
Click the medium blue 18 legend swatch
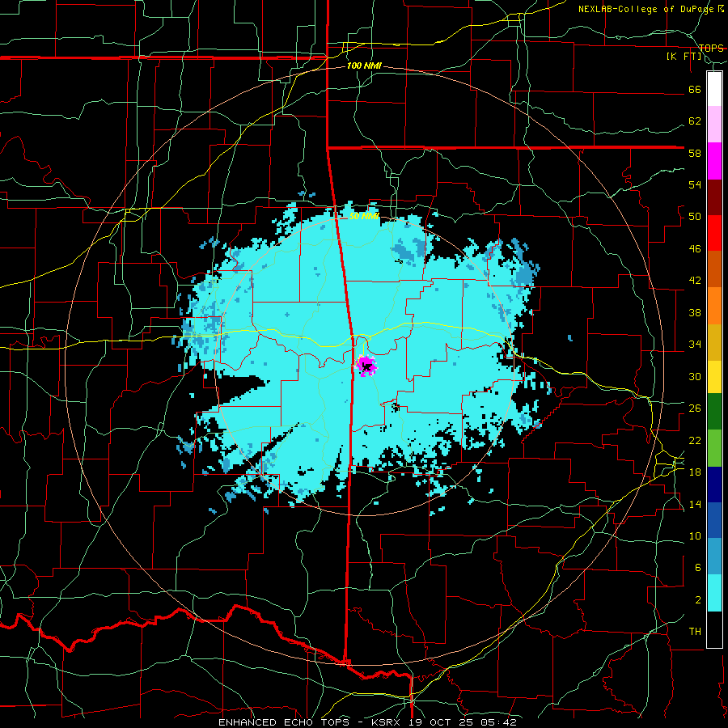point(714,520)
